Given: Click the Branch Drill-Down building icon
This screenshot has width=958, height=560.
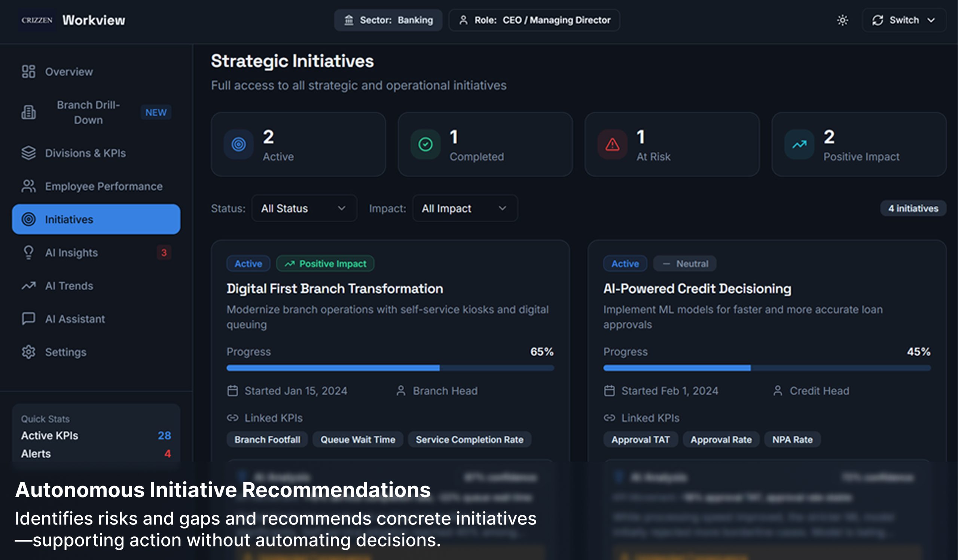Looking at the screenshot, I should pyautogui.click(x=28, y=112).
